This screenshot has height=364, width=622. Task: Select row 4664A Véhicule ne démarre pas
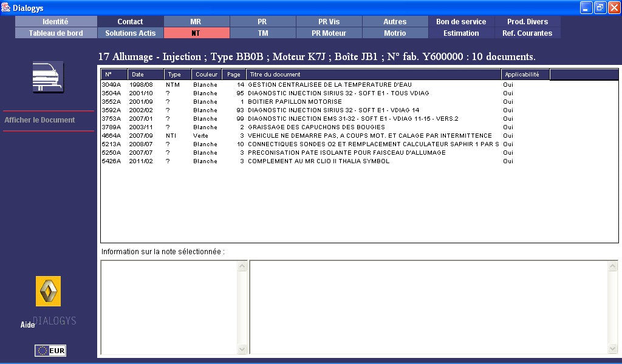pyautogui.click(x=360, y=136)
